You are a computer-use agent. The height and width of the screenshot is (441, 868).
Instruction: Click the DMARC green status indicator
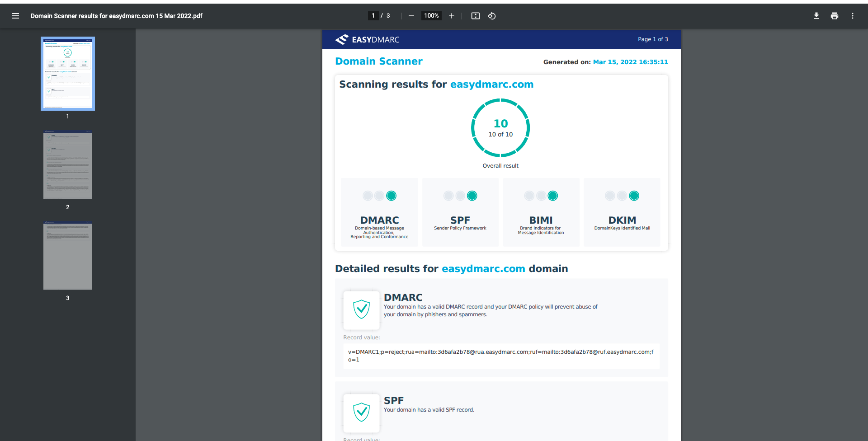pos(392,196)
